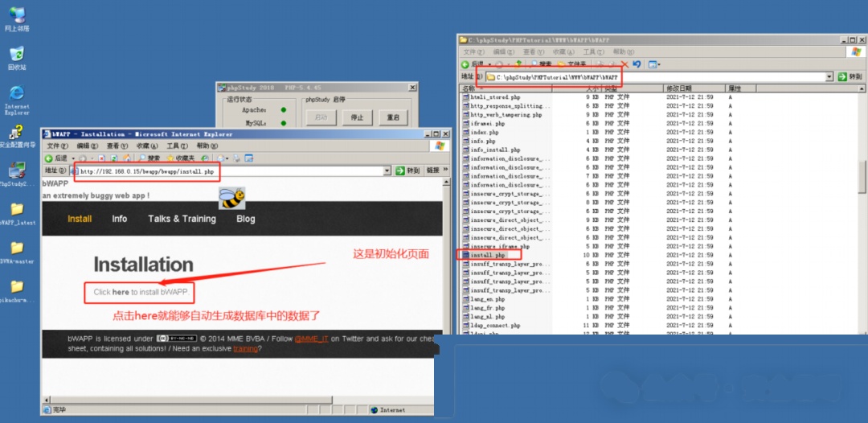Click Mail icon in Internet Explorer toolbar
Viewport: 868px width, 423px height.
[222, 158]
